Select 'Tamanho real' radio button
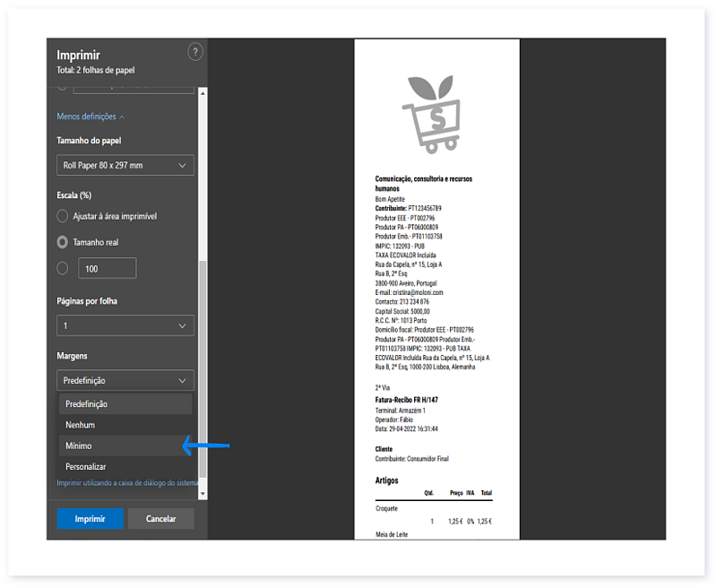The height and width of the screenshot is (588, 717). (62, 242)
